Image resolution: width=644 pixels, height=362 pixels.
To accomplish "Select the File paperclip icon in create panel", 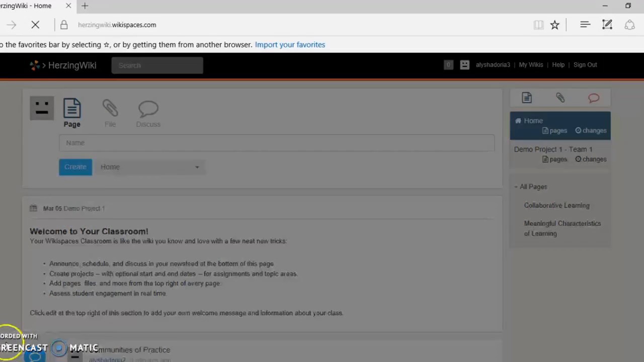I will click(110, 113).
